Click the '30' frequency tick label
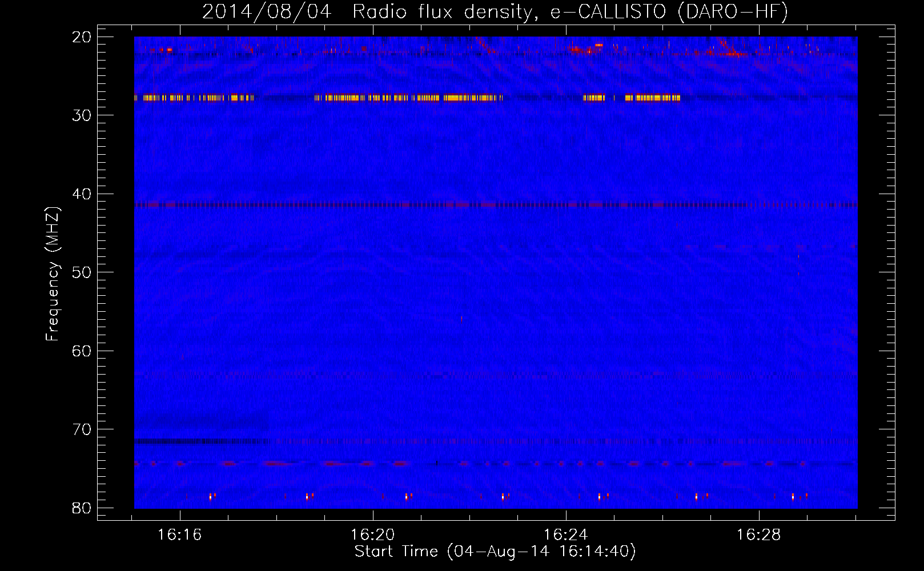The width and height of the screenshot is (924, 571). [82, 115]
